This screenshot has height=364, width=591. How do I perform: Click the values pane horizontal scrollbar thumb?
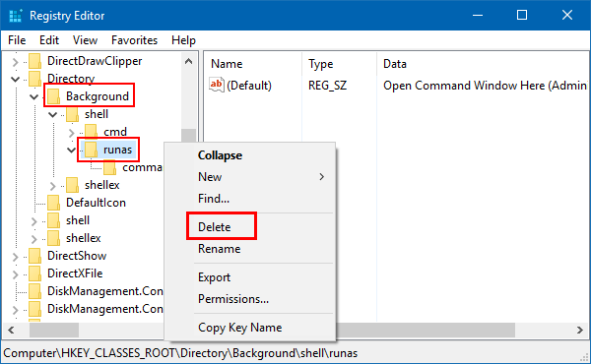(426, 331)
